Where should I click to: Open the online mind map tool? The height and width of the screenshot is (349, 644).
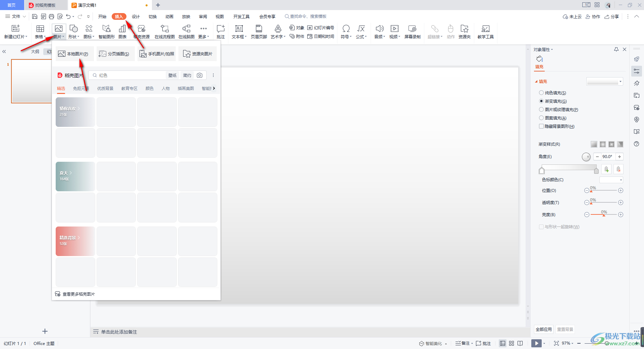(186, 32)
